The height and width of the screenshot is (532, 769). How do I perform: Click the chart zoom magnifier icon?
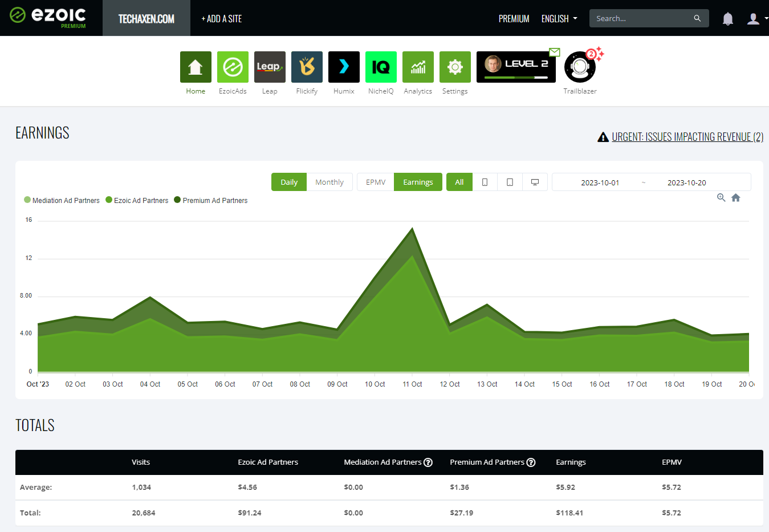click(721, 197)
